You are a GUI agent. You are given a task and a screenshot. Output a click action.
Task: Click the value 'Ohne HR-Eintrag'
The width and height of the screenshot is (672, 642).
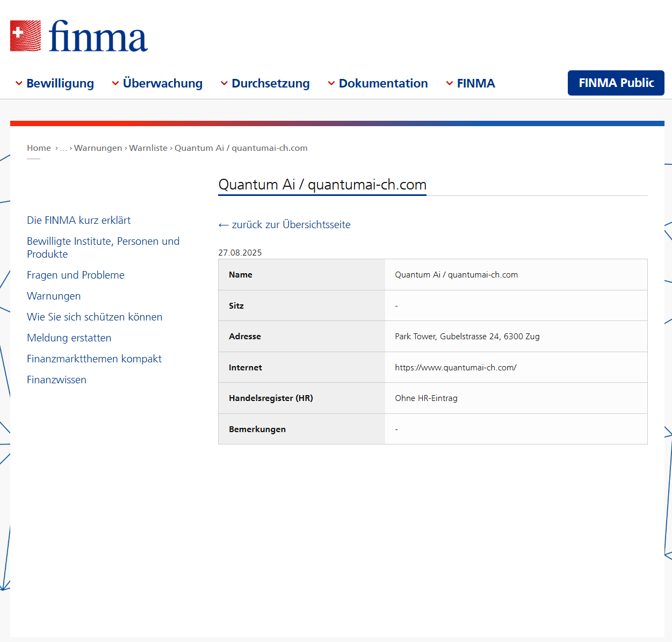pos(426,398)
